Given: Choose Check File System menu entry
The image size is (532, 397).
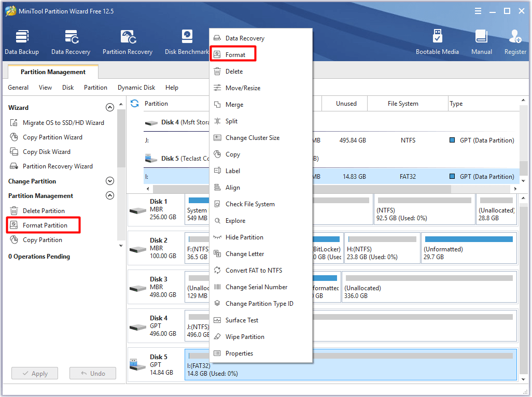Looking at the screenshot, I should 261,204.
